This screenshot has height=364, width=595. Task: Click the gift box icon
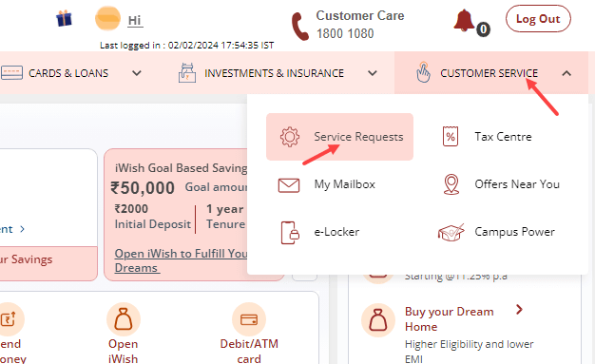coord(64,18)
